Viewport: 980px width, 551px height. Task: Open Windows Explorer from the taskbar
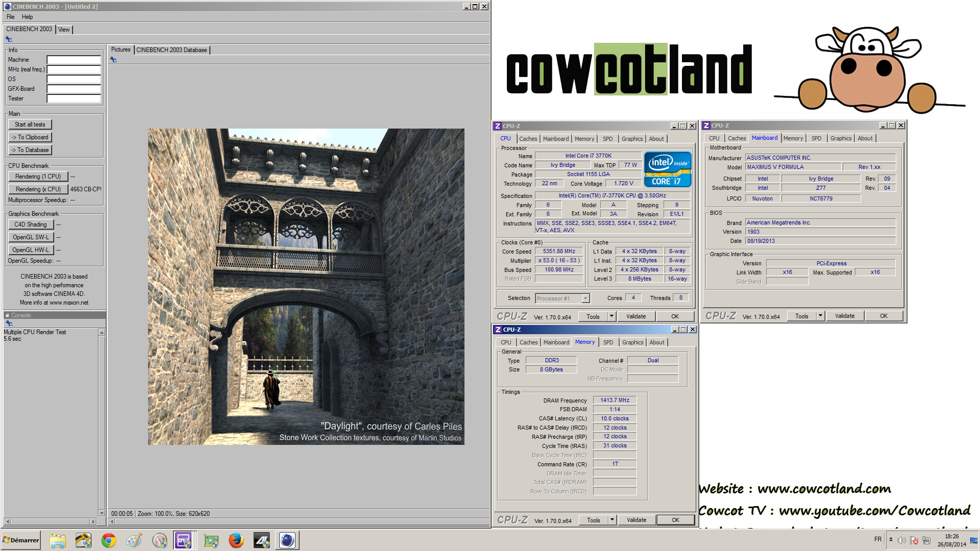click(x=58, y=540)
